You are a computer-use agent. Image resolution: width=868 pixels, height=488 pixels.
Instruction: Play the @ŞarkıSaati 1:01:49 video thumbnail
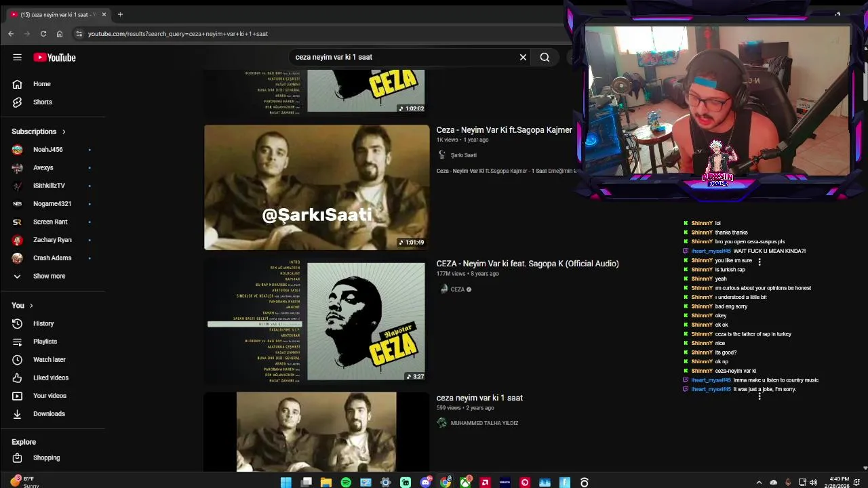click(x=317, y=188)
